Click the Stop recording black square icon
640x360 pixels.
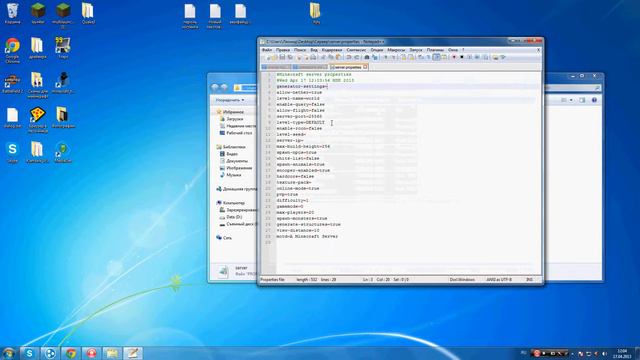pos(462,57)
